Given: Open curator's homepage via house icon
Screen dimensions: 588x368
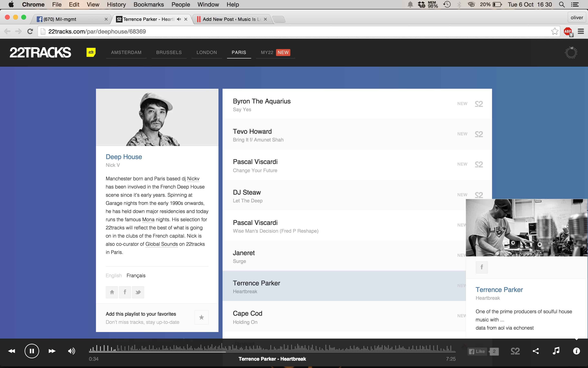Looking at the screenshot, I should coord(112,292).
